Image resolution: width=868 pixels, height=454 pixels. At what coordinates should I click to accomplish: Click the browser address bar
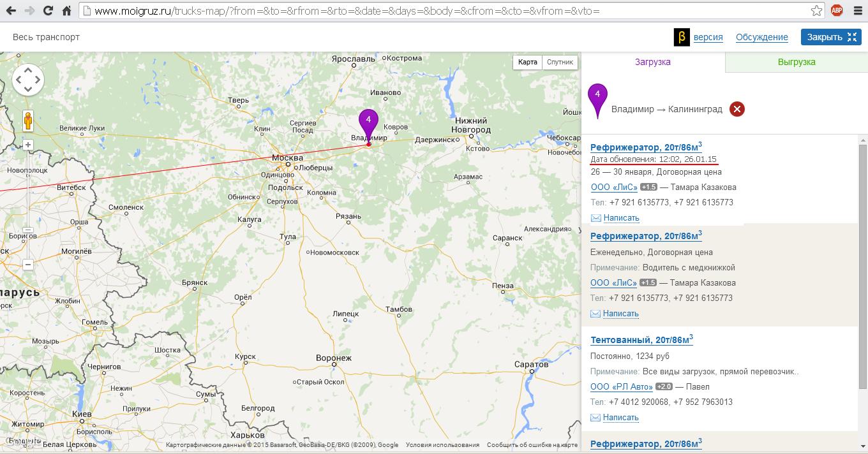[x=447, y=11]
